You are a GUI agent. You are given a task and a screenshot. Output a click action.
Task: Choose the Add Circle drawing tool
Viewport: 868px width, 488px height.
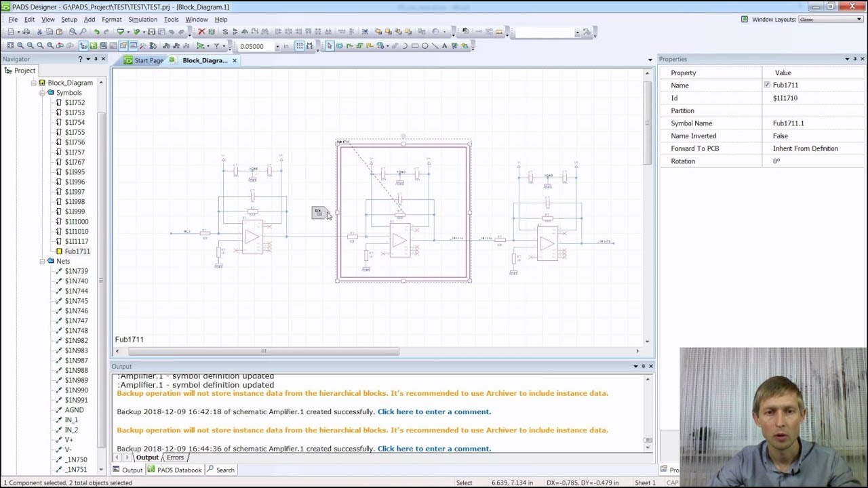click(x=425, y=46)
